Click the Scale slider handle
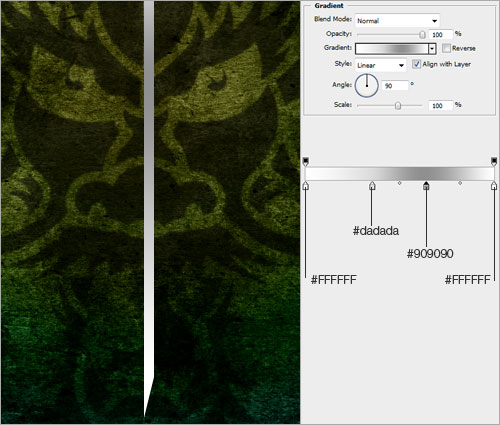 pos(398,106)
